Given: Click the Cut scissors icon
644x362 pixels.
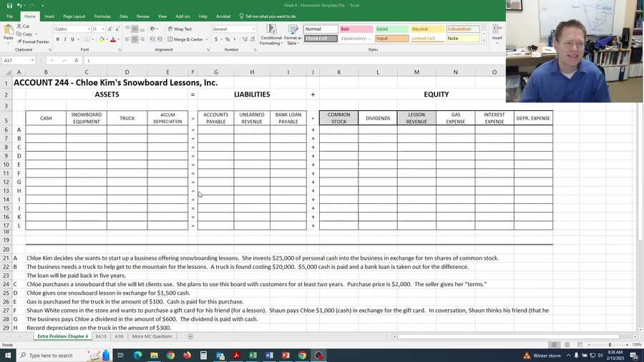Looking at the screenshot, I should click(x=23, y=26).
